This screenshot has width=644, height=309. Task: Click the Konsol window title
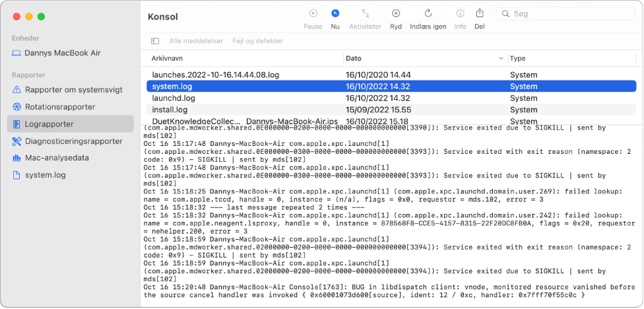pos(162,17)
